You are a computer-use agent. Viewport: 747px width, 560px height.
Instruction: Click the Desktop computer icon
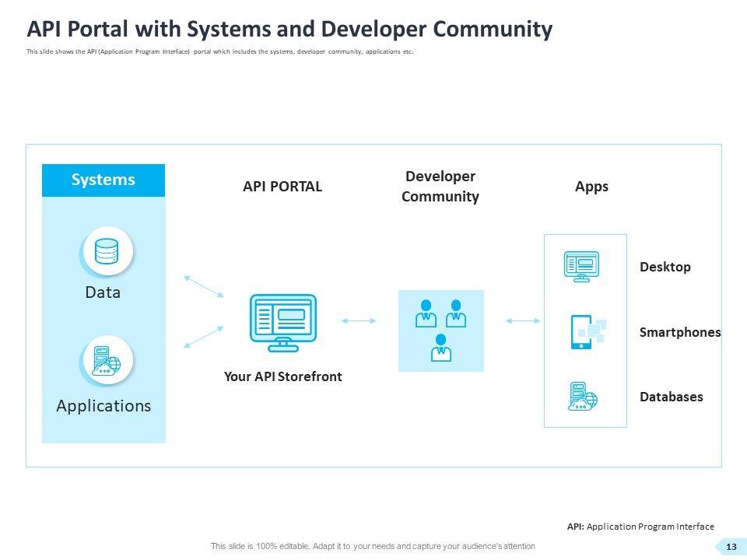581,266
